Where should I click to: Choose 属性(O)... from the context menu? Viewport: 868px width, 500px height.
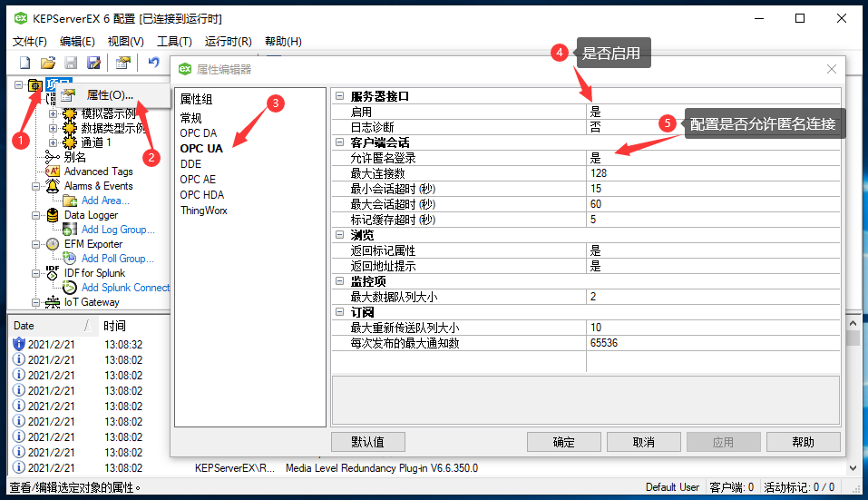coord(113,95)
